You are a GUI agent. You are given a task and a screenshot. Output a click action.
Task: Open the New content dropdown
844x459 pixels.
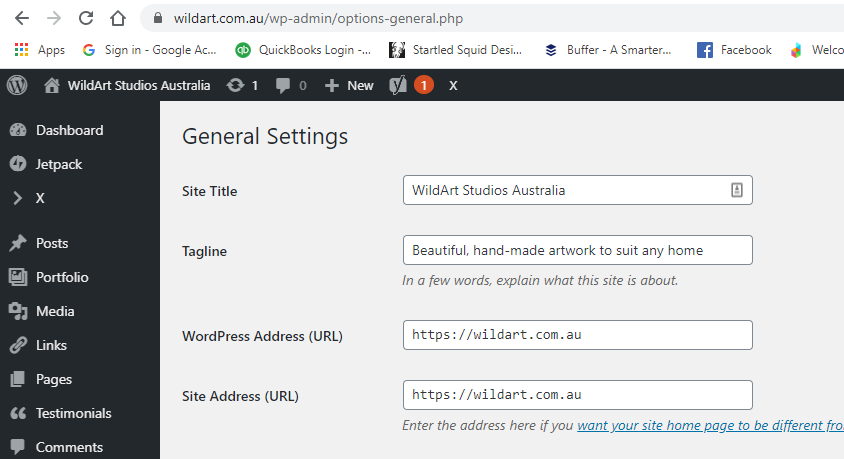pos(349,86)
